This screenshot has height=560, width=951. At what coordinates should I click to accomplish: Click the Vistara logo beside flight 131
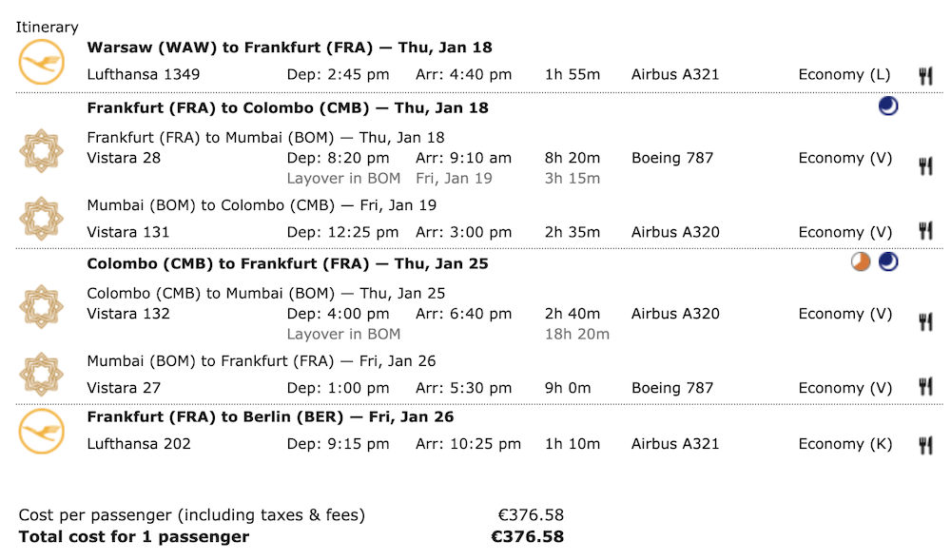(41, 219)
